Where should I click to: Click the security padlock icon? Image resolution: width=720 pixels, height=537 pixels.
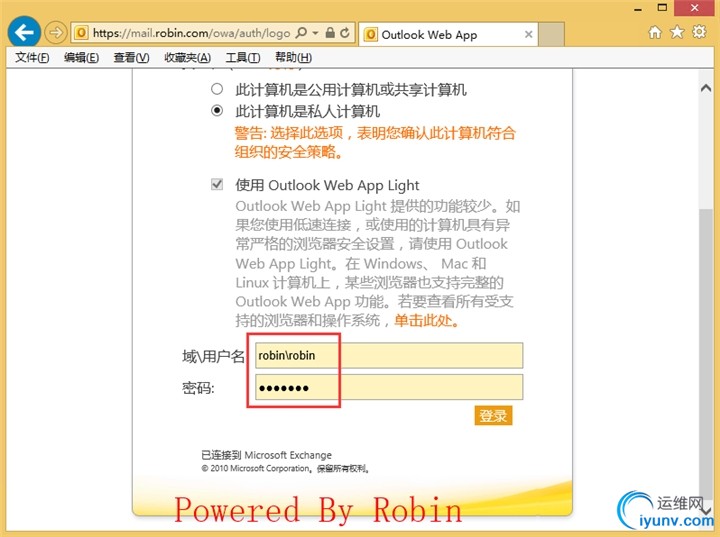[x=330, y=33]
